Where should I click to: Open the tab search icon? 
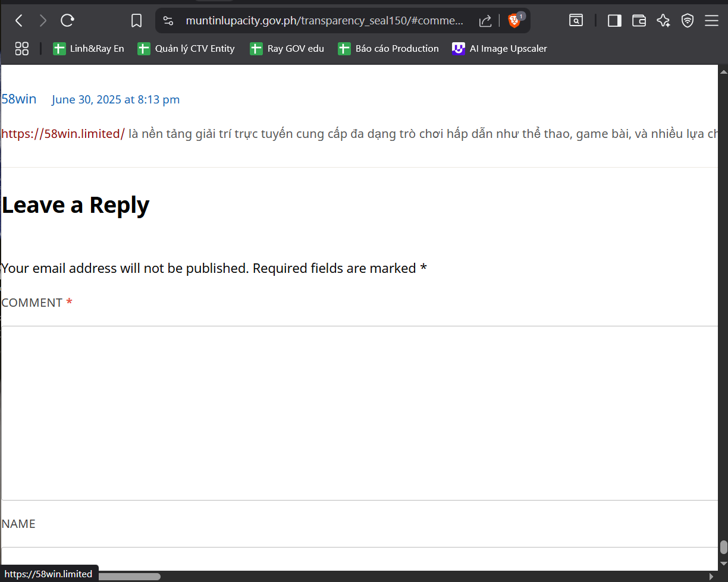[x=576, y=21]
